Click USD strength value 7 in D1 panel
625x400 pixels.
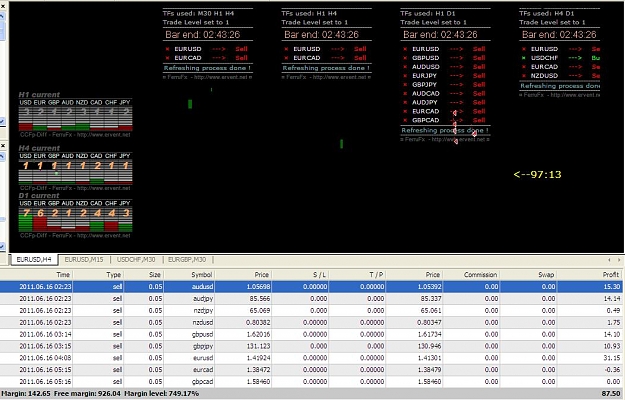click(x=26, y=213)
